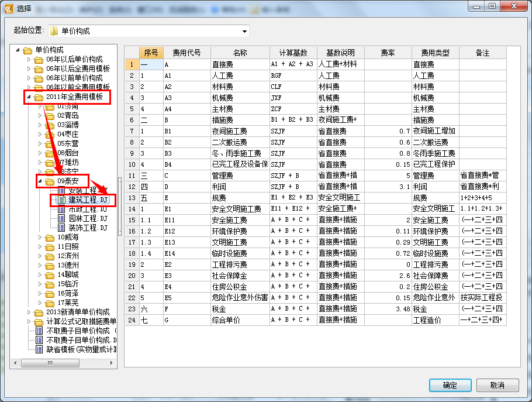Click folder icon of 10威海
Viewport: 532px width, 402px height.
coord(50,238)
